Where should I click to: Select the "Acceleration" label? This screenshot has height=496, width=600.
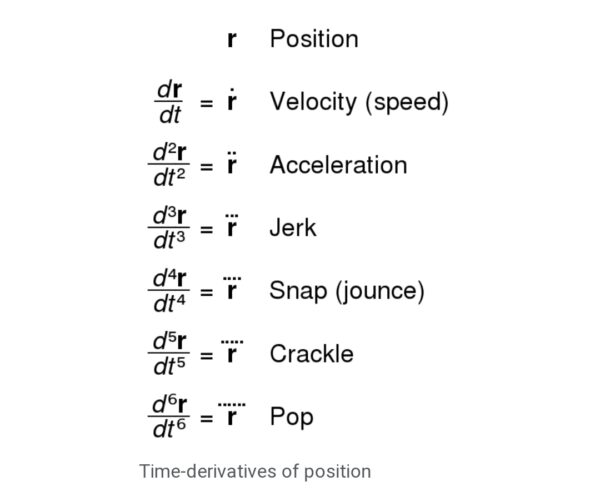pyautogui.click(x=338, y=165)
